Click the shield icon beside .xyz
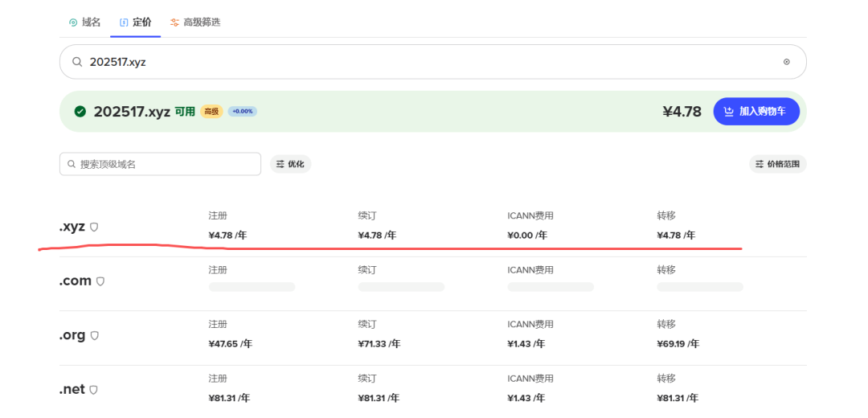 94,227
